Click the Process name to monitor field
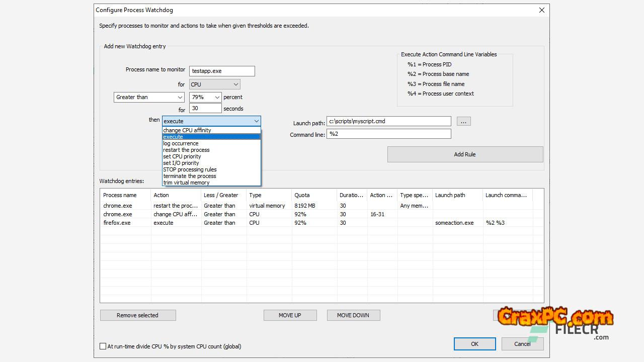 pos(222,71)
